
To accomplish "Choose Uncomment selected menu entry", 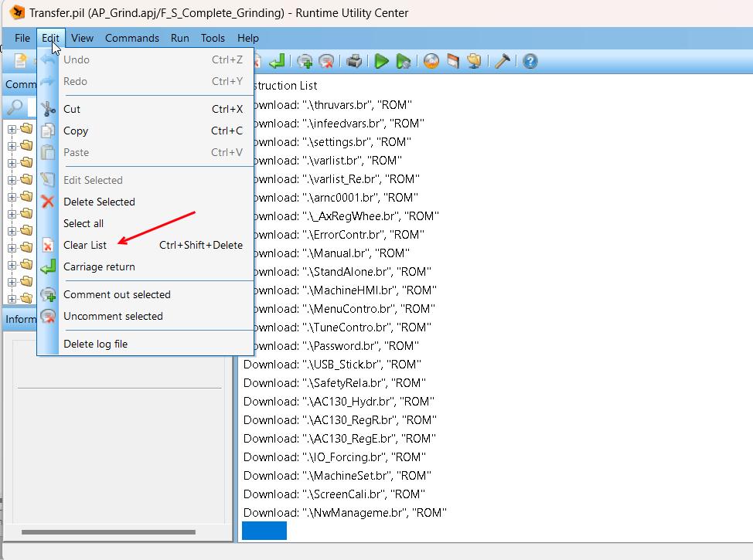I will coord(145,316).
